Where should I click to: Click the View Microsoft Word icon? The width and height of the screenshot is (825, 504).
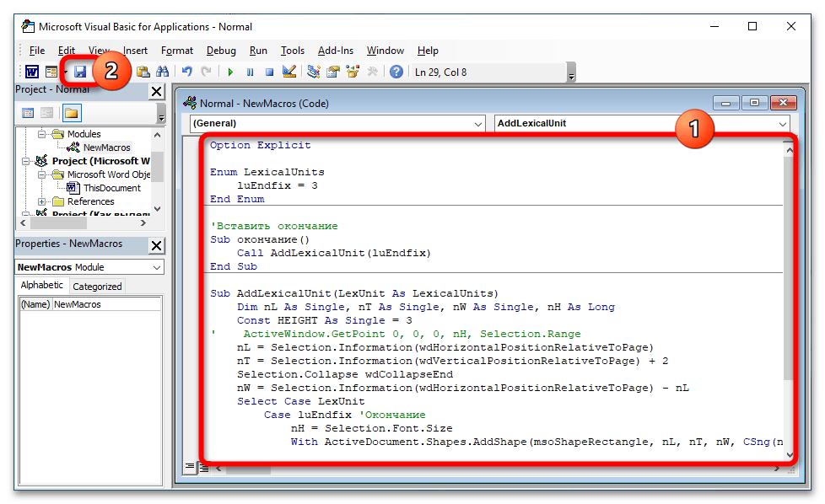click(x=31, y=72)
